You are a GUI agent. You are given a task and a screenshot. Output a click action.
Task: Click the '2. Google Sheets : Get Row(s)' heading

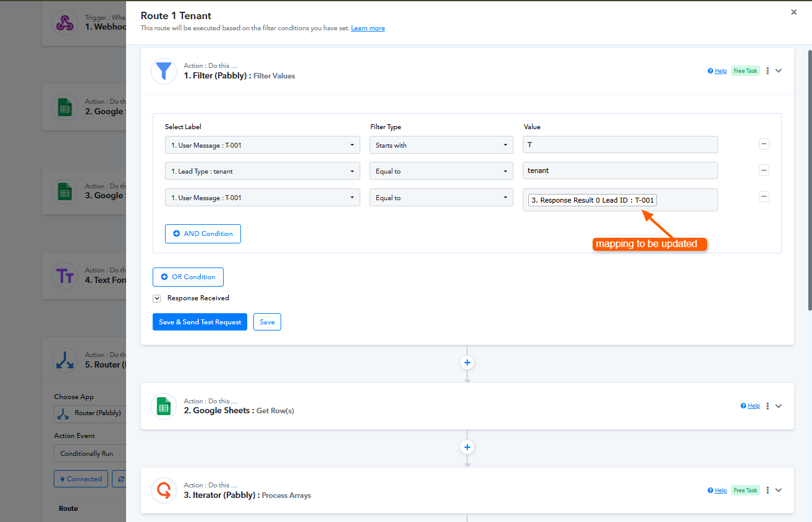pos(239,411)
